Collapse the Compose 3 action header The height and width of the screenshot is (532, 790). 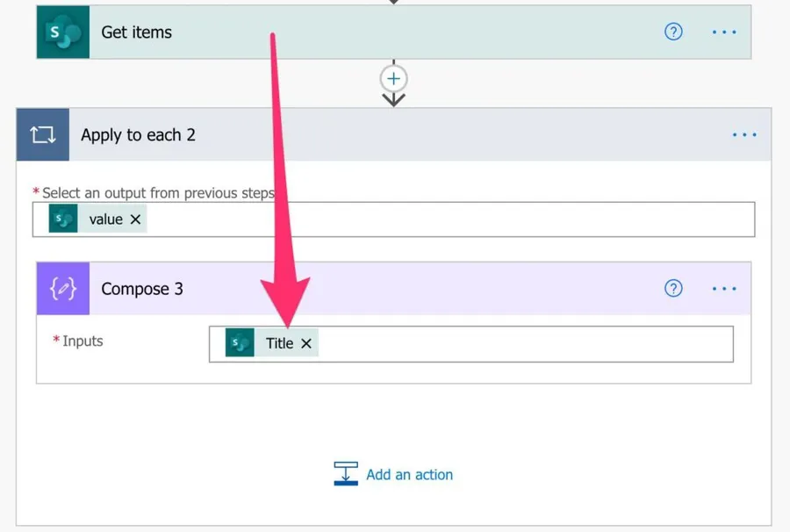(395, 289)
